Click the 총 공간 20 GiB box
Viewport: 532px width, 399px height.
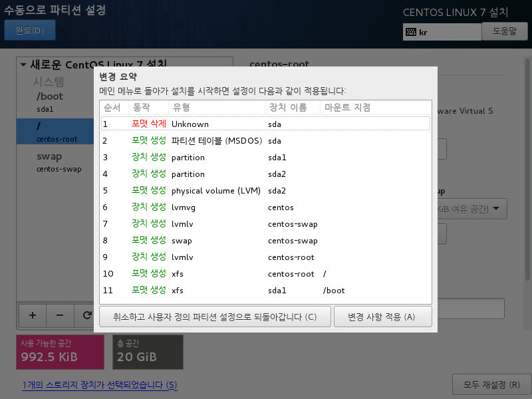(x=148, y=352)
